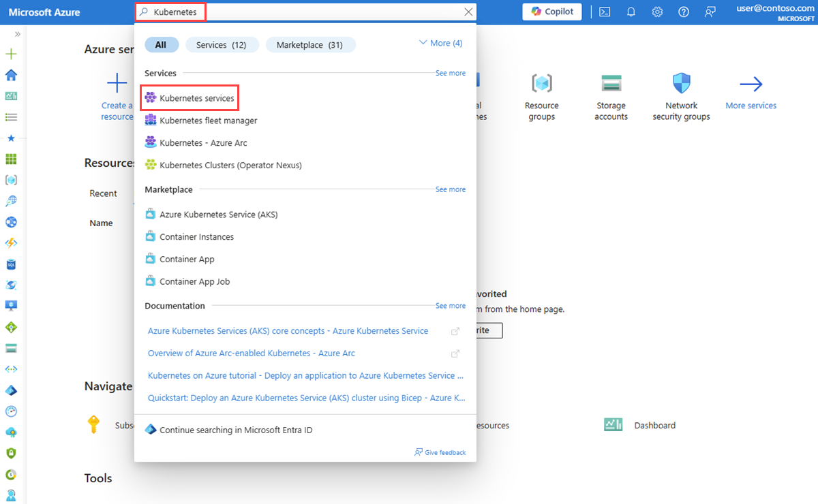Go to Home via the sidebar house icon
This screenshot has width=818, height=504.
click(x=11, y=75)
